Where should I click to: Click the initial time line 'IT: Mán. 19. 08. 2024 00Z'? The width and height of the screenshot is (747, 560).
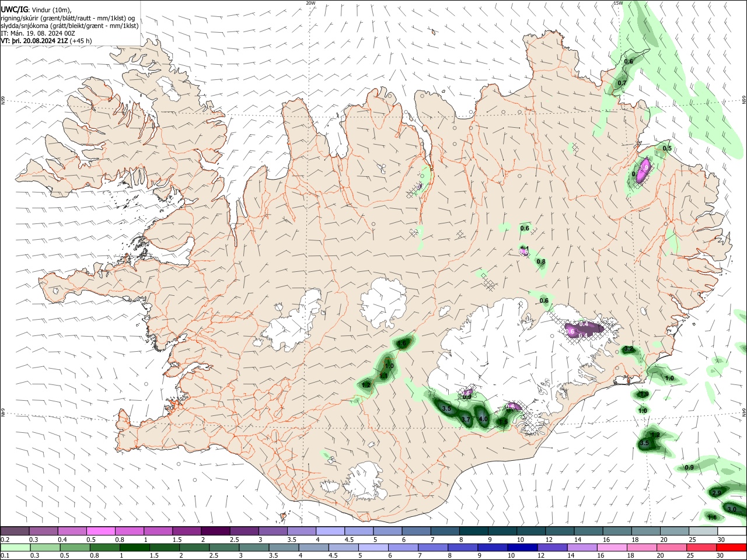38,33
